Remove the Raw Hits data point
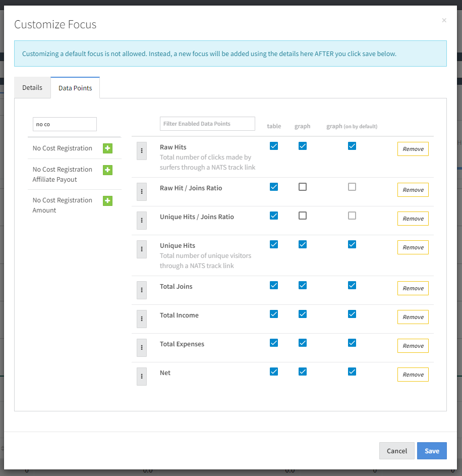The width and height of the screenshot is (462, 476). click(413, 149)
